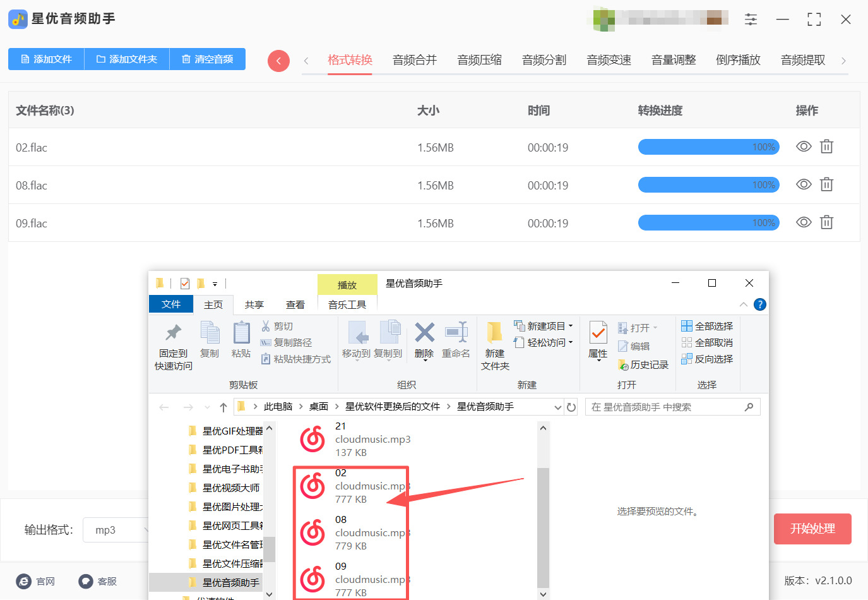Click 反向选择 in the ribbon
This screenshot has height=600, width=868.
(707, 359)
